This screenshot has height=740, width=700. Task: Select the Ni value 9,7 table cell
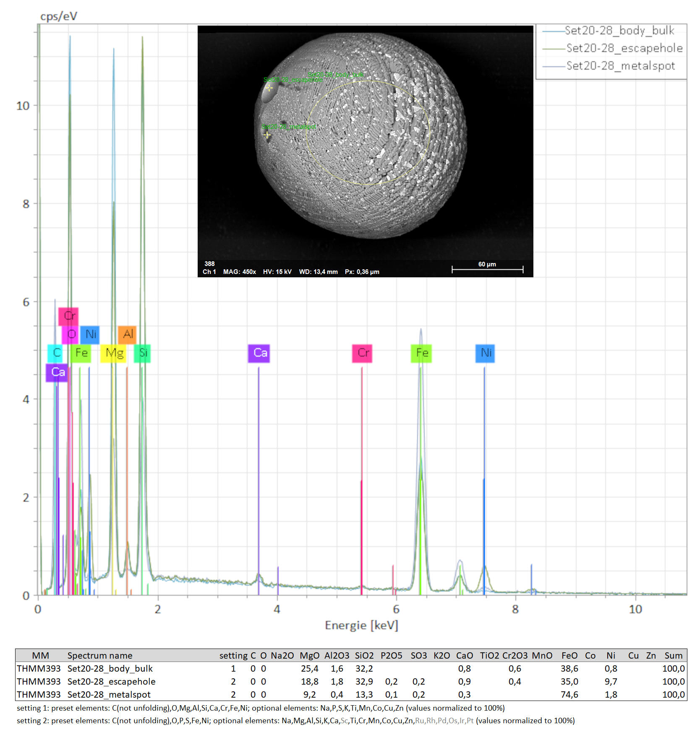click(x=611, y=682)
